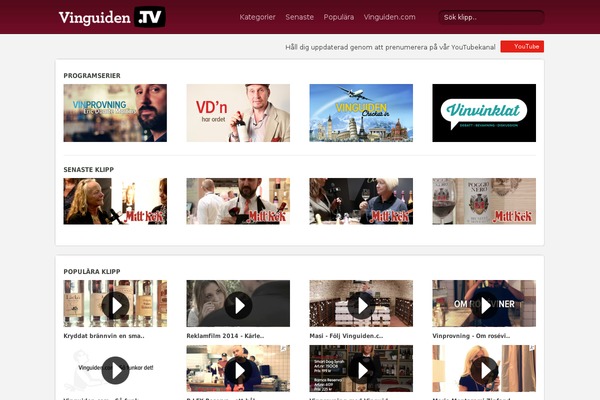Play the wine shop price list clip
600x400 pixels.
(361, 370)
